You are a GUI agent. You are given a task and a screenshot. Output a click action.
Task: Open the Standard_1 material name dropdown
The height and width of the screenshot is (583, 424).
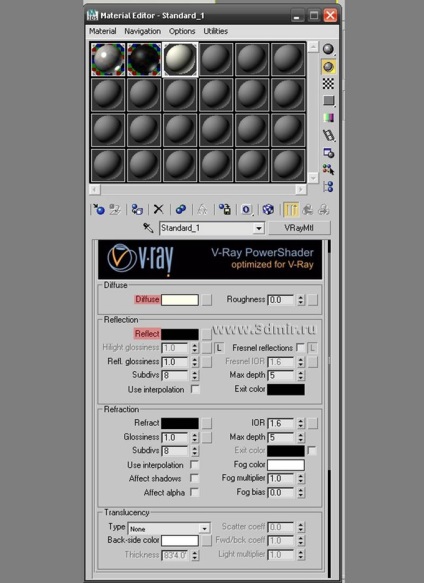[259, 228]
